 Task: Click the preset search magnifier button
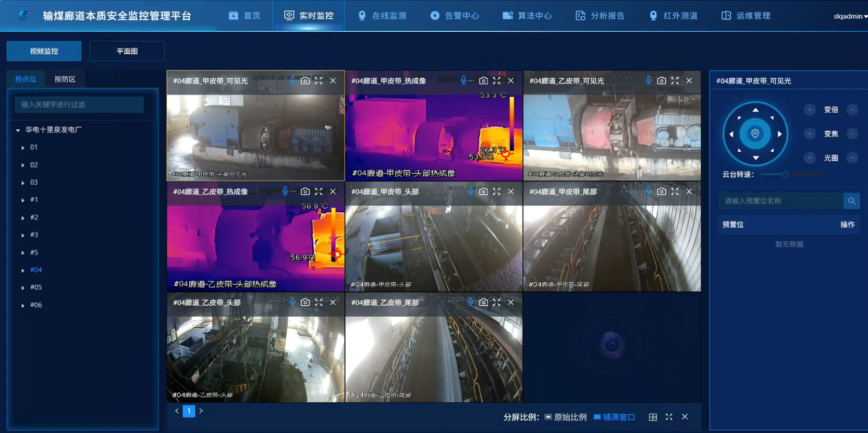851,201
